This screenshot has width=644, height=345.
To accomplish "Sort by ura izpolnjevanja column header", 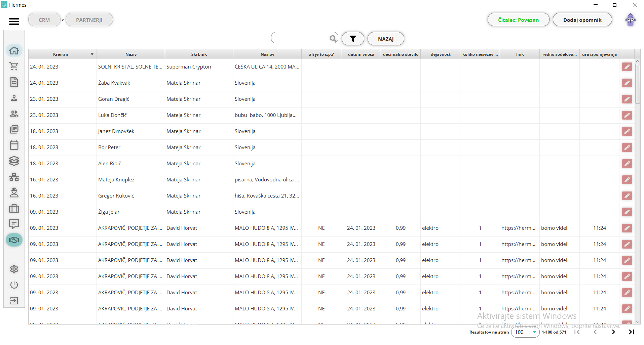I will point(599,54).
